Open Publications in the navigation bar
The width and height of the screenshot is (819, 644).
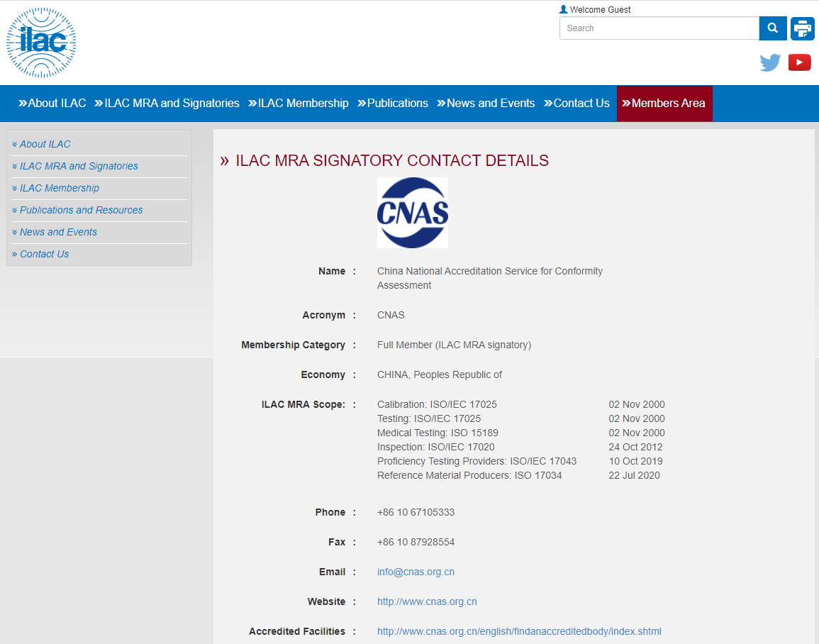pos(393,104)
